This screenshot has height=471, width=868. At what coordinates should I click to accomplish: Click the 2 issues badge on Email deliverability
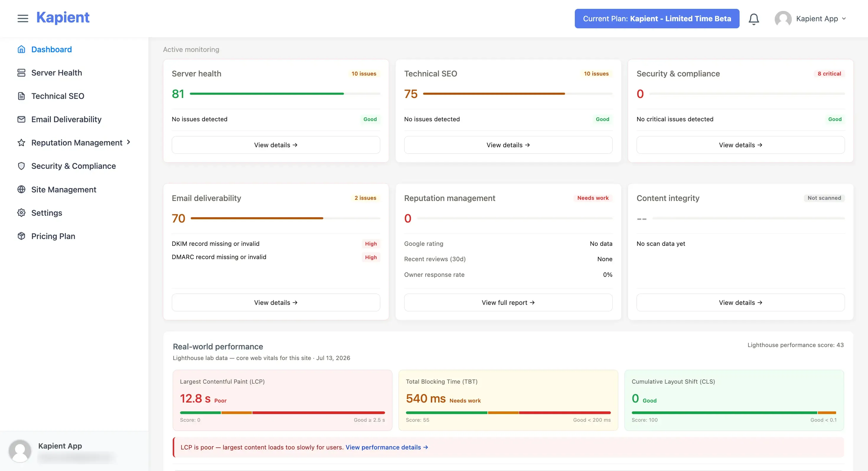(x=365, y=198)
